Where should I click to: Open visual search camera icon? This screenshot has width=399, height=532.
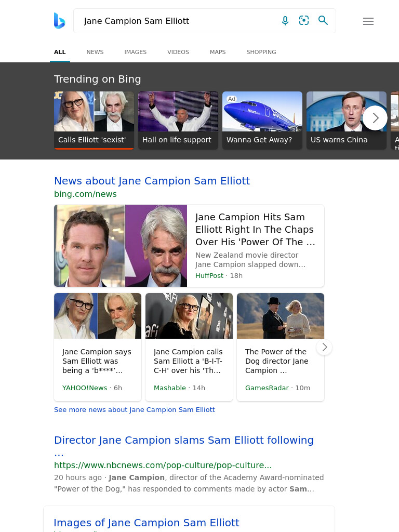[x=304, y=21]
